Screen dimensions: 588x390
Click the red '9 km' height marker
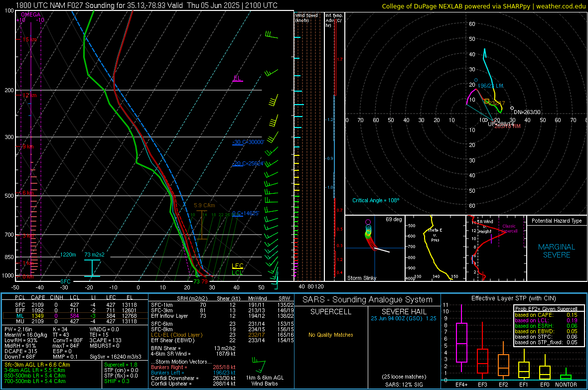pyautogui.click(x=28, y=146)
